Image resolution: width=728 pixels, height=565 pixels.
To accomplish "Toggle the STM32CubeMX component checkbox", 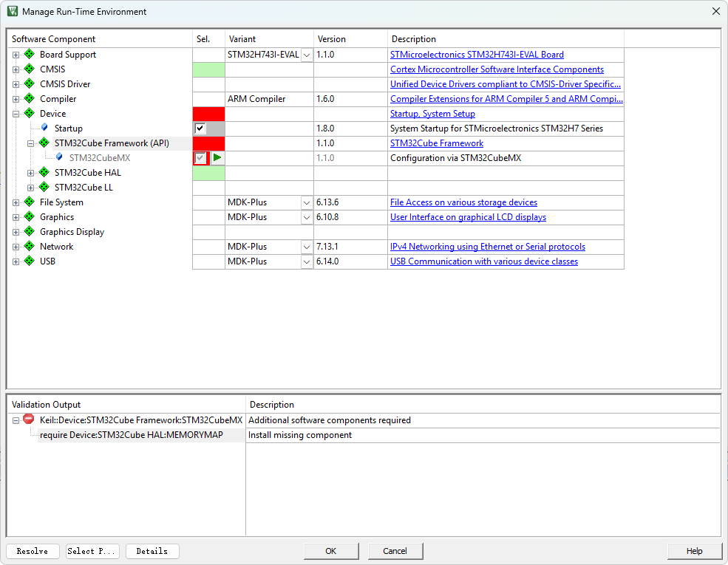I will pos(200,158).
